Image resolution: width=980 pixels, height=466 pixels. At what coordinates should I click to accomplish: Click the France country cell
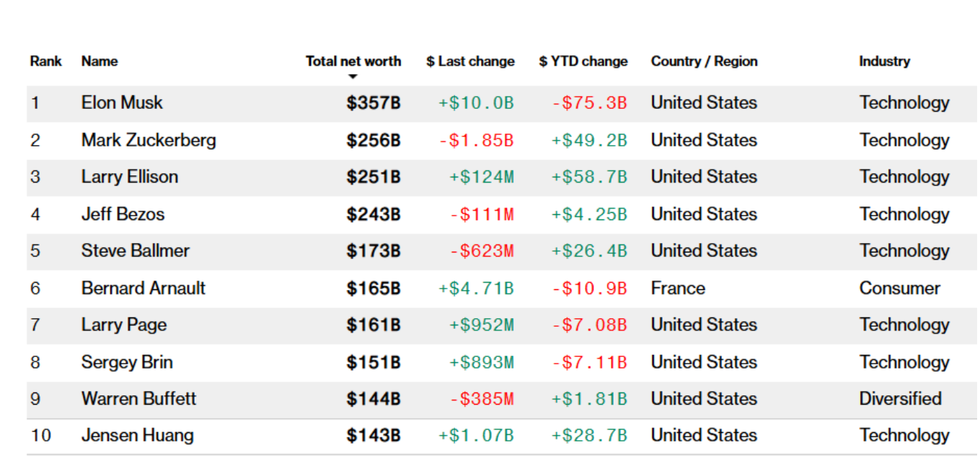[x=678, y=289]
